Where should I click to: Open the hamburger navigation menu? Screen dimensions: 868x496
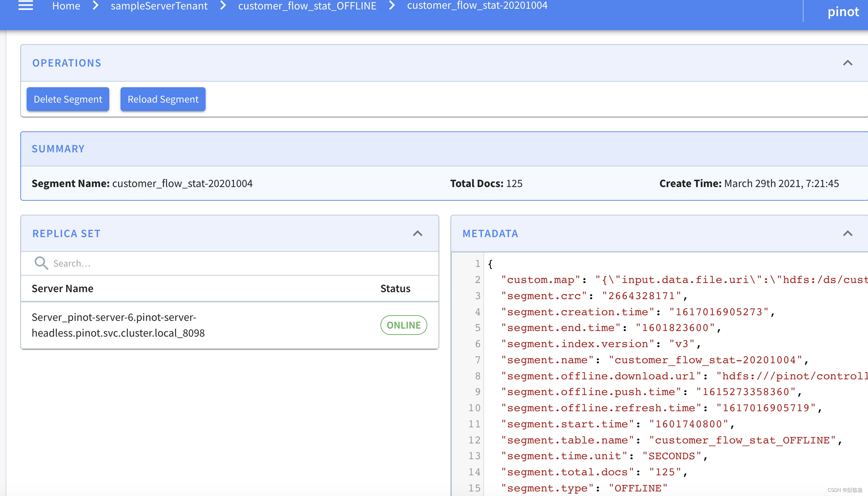pos(26,6)
